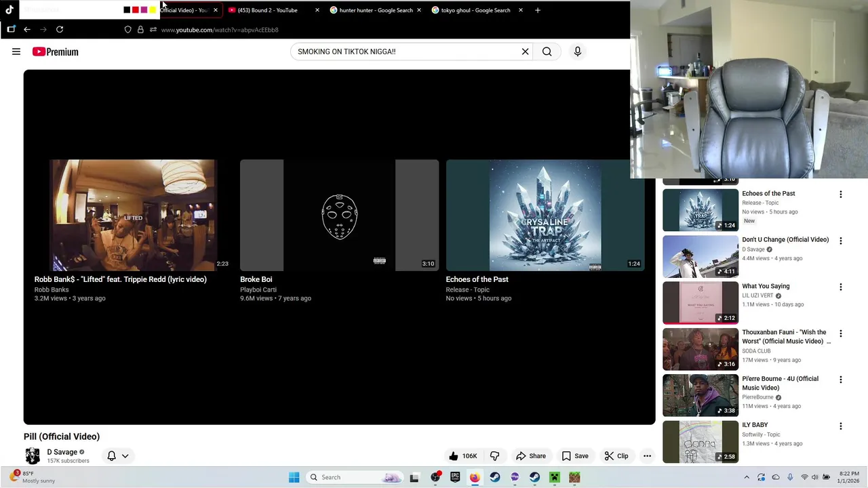Switch to Firefox on the taskbar
This screenshot has width=868, height=488.
point(475,477)
